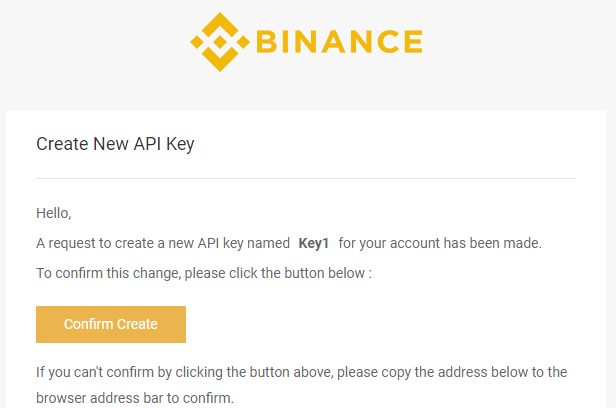The image size is (616, 408).
Task: Click the "browser address bar to confirm." line
Action: coord(135,398)
